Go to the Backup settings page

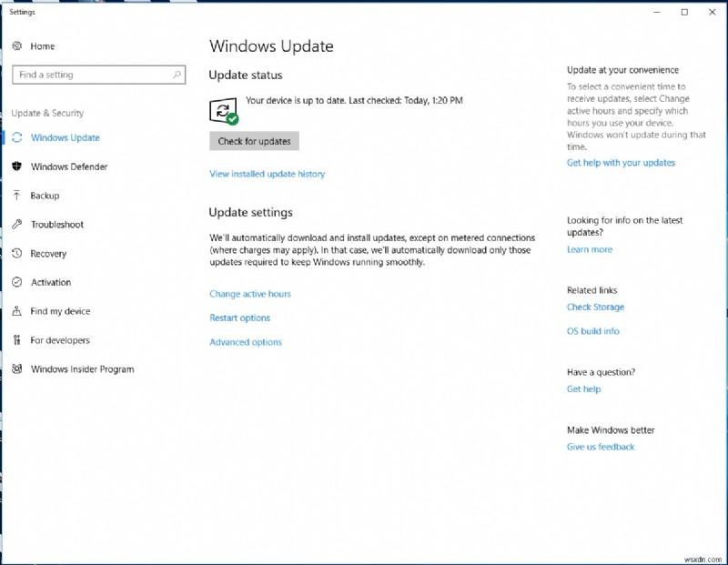pyautogui.click(x=45, y=196)
